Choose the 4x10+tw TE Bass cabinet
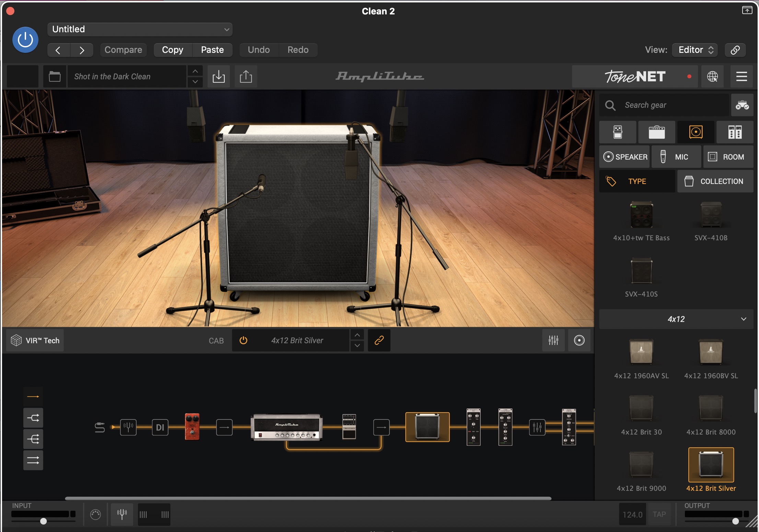This screenshot has width=759, height=532. point(641,221)
